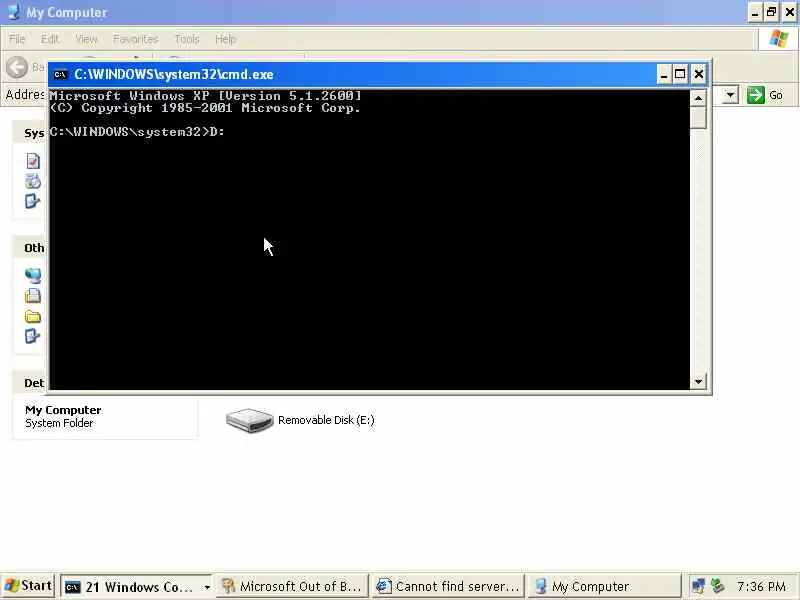Expand the Address bar dropdown arrow
Image resolution: width=800 pixels, height=600 pixels.
pos(731,95)
